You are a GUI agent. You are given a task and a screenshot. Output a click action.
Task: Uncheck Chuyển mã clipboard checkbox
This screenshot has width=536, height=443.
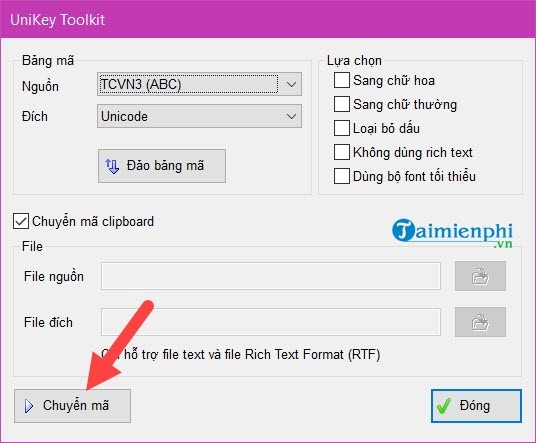click(21, 221)
